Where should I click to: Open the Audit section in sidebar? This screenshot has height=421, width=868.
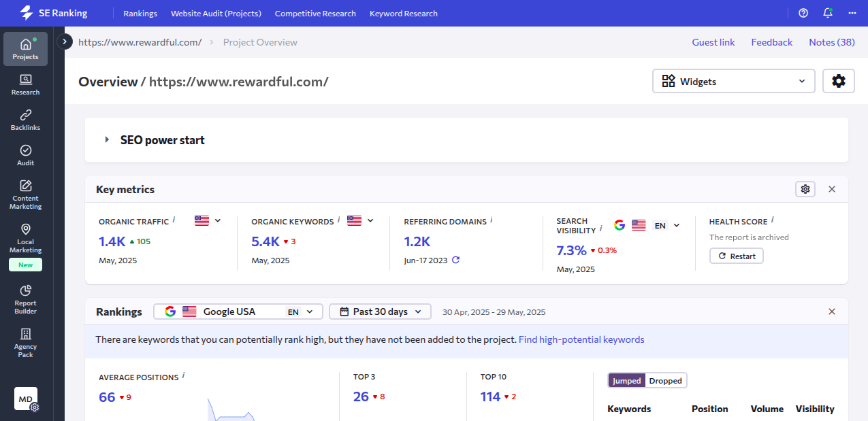(25, 155)
